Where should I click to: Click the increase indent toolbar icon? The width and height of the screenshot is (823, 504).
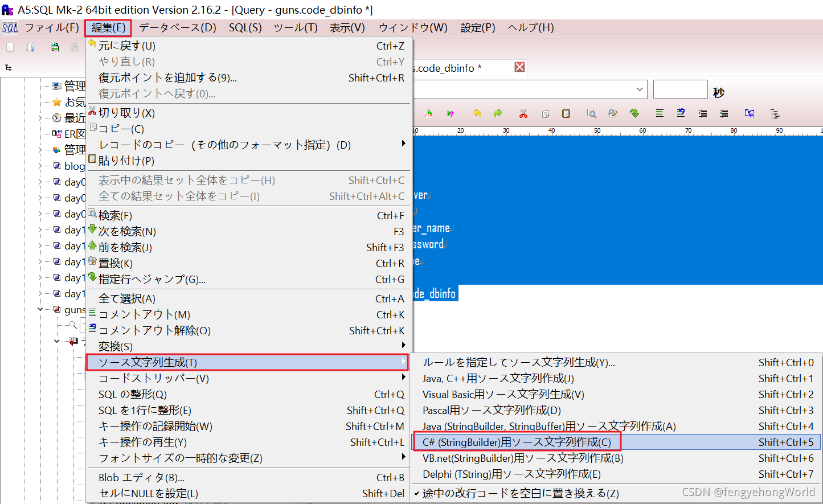[703, 113]
